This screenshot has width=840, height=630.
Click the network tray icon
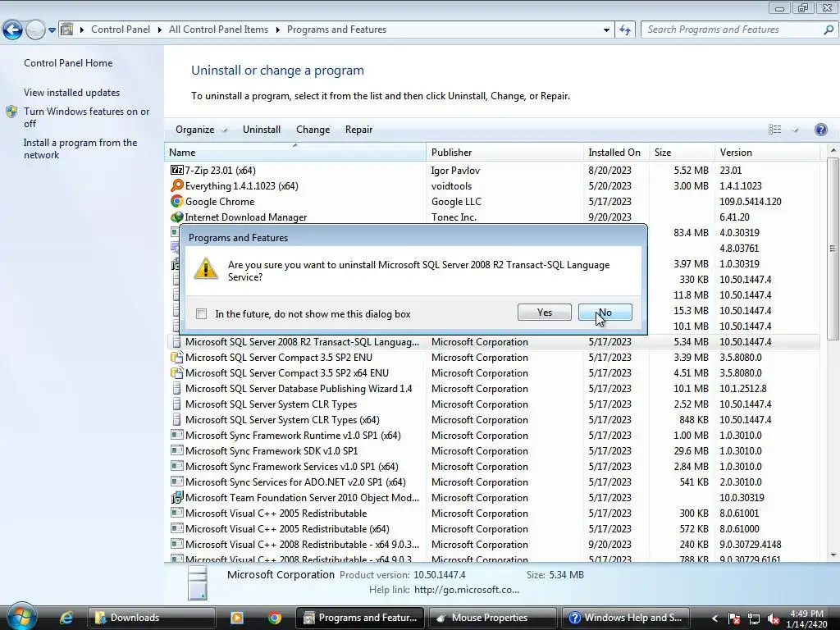tap(754, 619)
